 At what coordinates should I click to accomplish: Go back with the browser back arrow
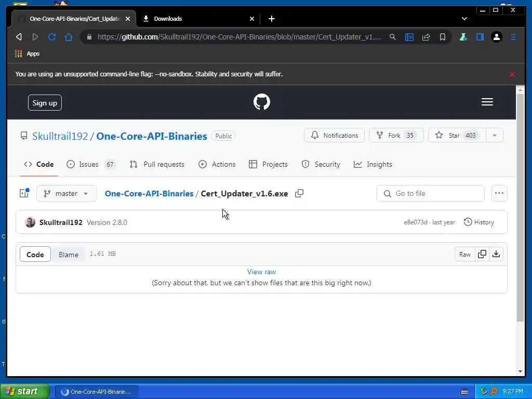(19, 37)
